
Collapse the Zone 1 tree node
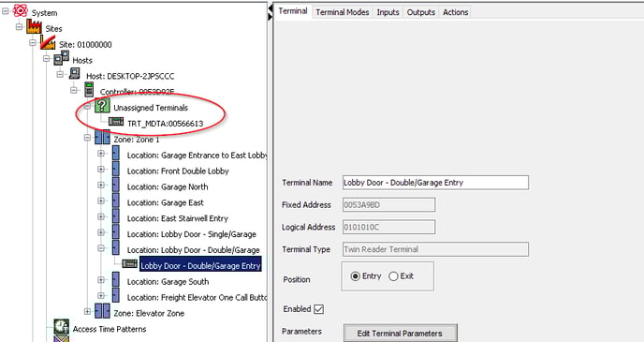pos(87,138)
